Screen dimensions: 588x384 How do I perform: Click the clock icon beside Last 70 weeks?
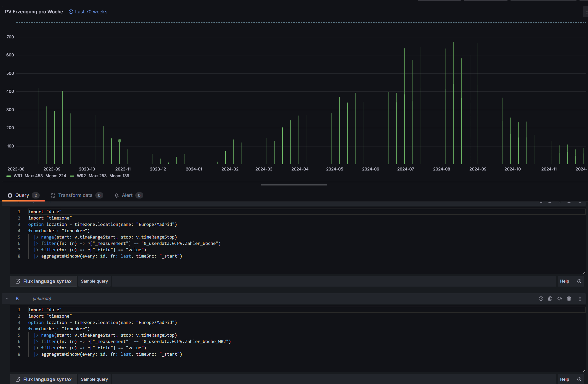click(71, 12)
